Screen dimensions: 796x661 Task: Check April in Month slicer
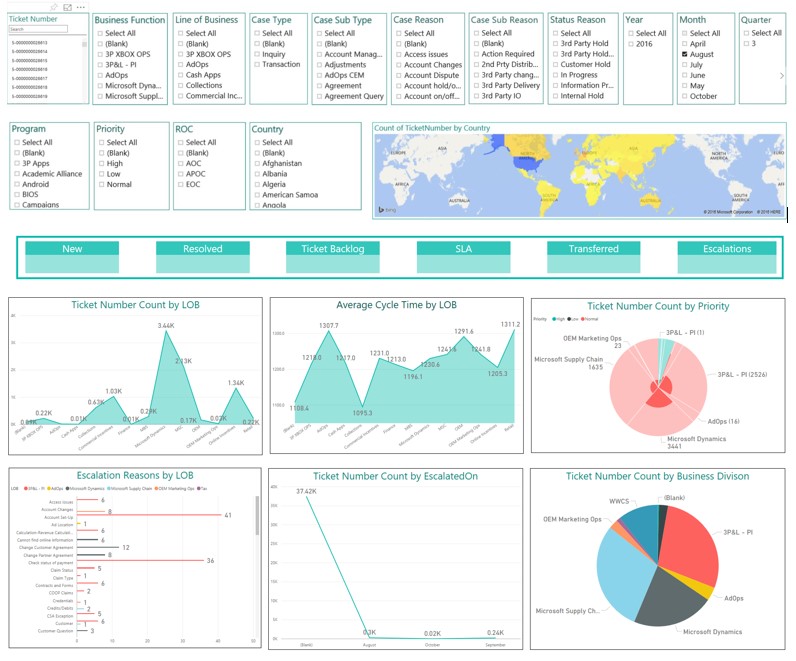click(x=685, y=44)
